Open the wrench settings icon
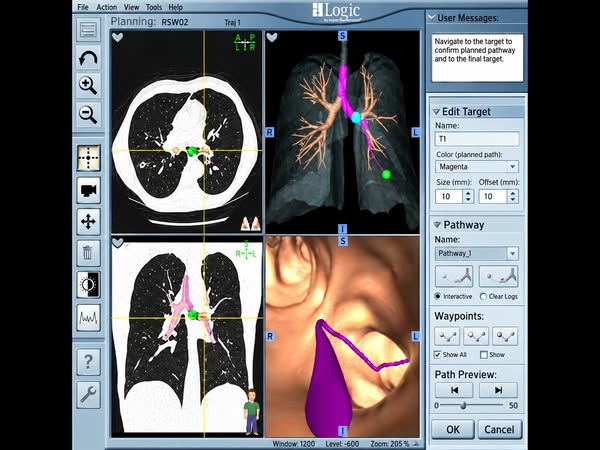The image size is (600, 450). click(x=88, y=394)
